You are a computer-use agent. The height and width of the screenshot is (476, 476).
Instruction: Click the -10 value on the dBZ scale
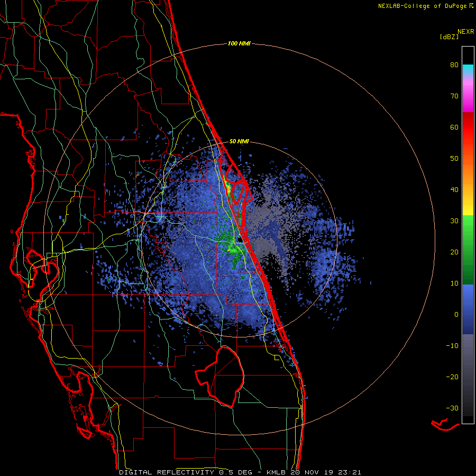[x=452, y=346]
